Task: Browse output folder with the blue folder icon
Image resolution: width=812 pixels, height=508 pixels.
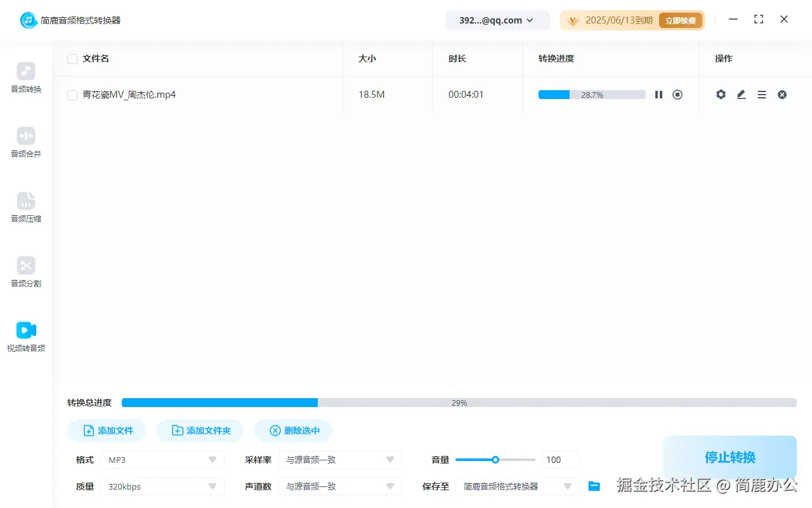Action: pos(594,486)
